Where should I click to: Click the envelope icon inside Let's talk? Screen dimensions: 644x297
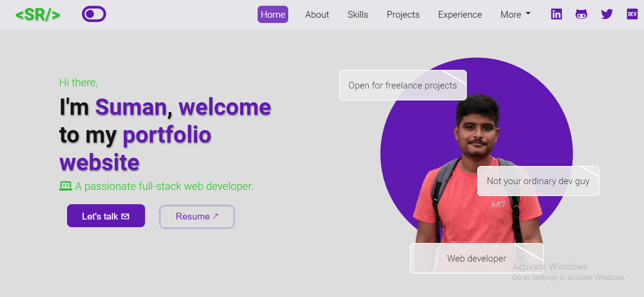pyautogui.click(x=125, y=216)
